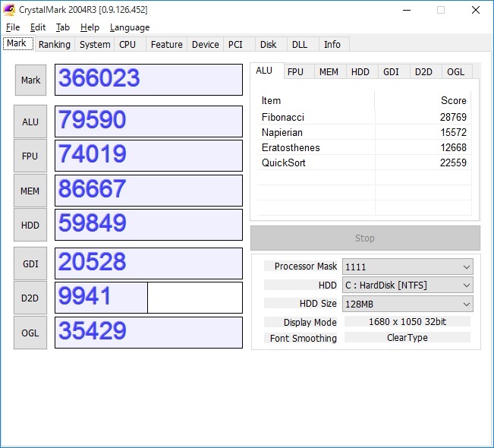Run the OGL benchmark button

click(30, 333)
